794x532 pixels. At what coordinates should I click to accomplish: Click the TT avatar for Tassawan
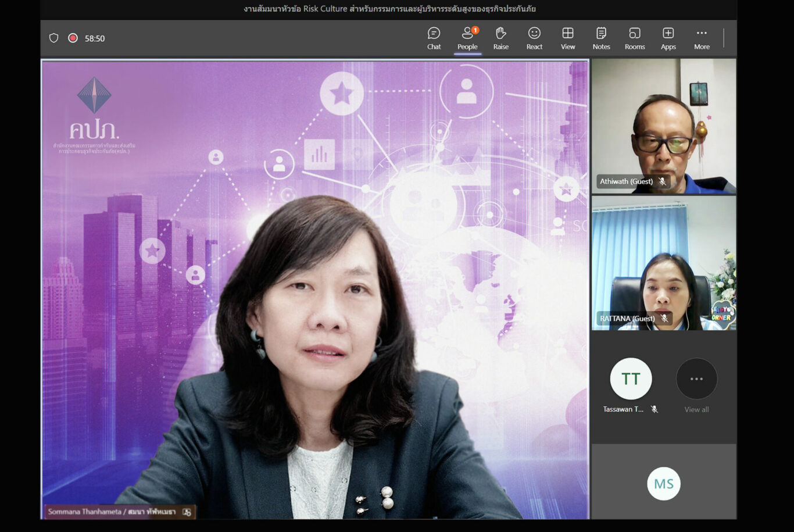coord(631,379)
